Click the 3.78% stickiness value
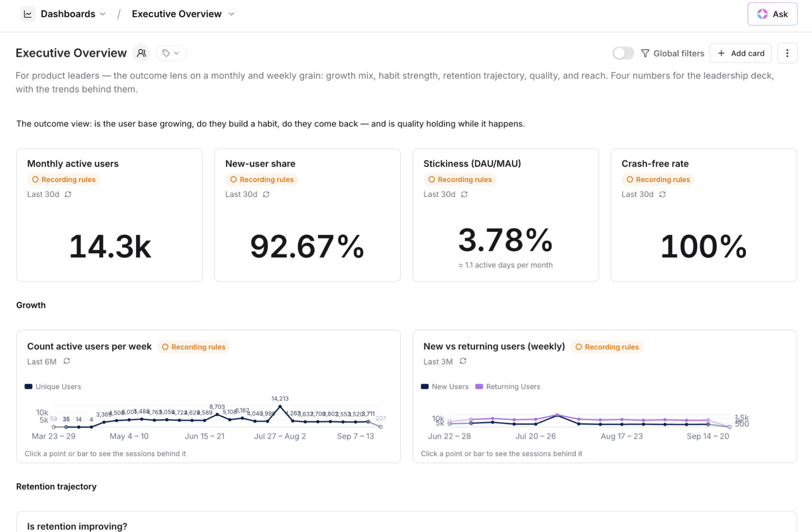The width and height of the screenshot is (812, 532). pos(506,240)
